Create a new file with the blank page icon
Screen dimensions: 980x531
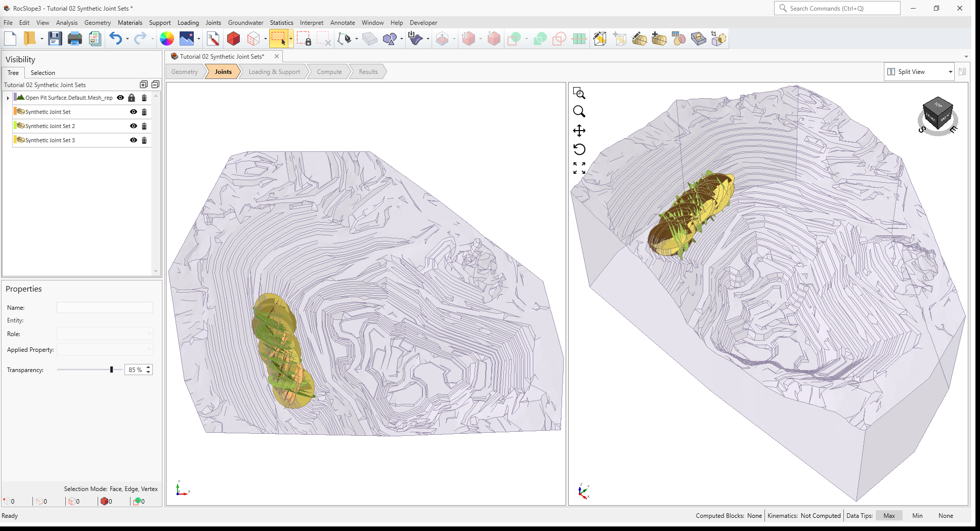[10, 38]
